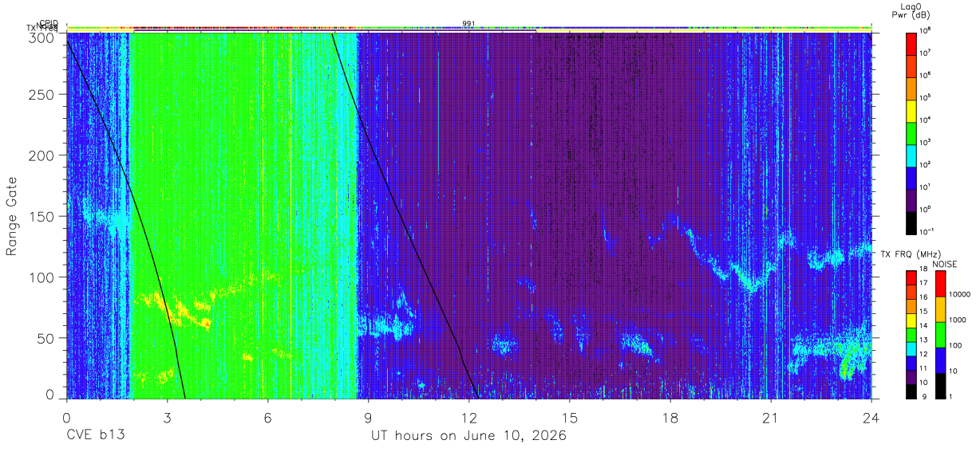Select the green 13–14 MHz segment of the TX FRQ bar
This screenshot has height=452, width=980.
click(910, 334)
